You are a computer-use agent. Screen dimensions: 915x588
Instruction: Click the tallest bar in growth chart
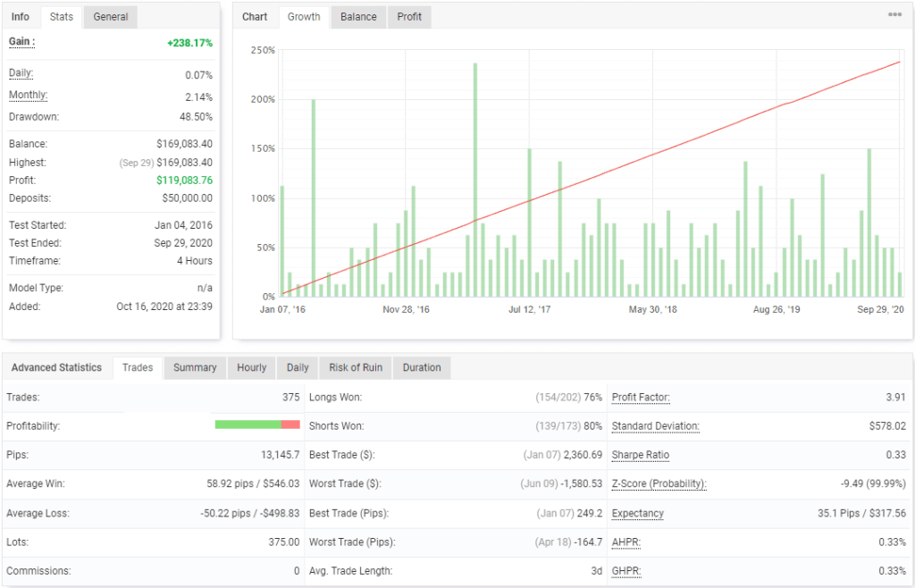tap(476, 179)
